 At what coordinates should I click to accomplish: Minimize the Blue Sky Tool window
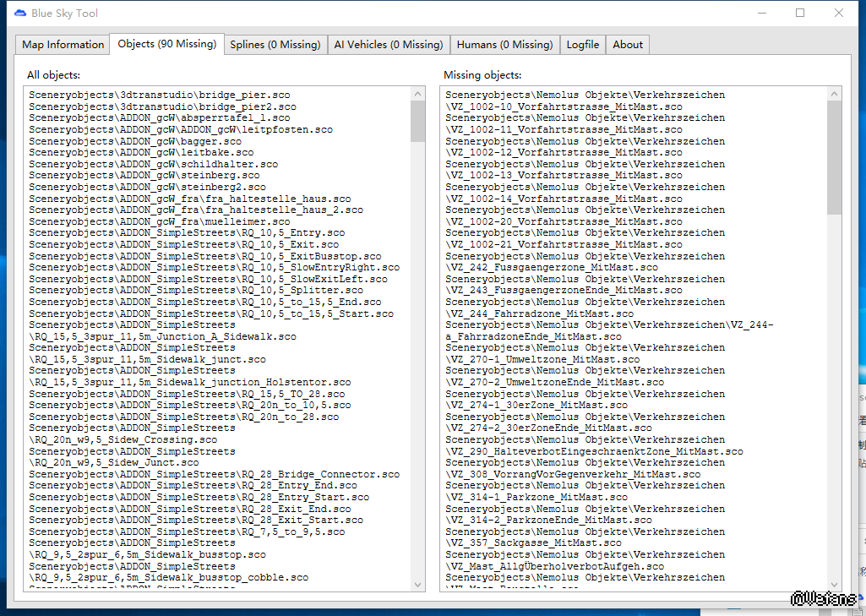761,13
